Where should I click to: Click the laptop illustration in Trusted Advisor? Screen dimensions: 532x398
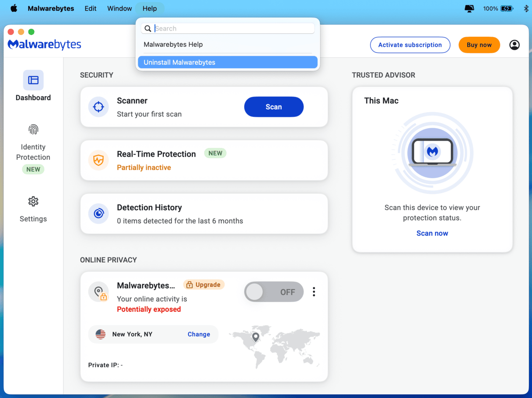[x=432, y=152]
